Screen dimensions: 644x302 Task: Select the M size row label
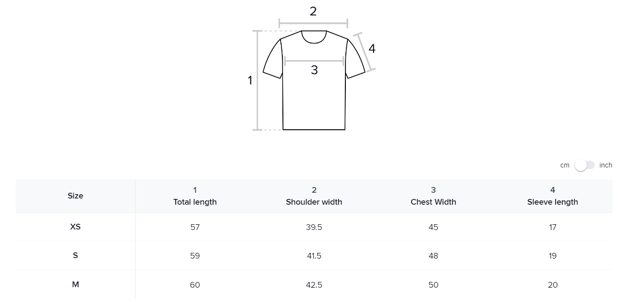pyautogui.click(x=75, y=284)
